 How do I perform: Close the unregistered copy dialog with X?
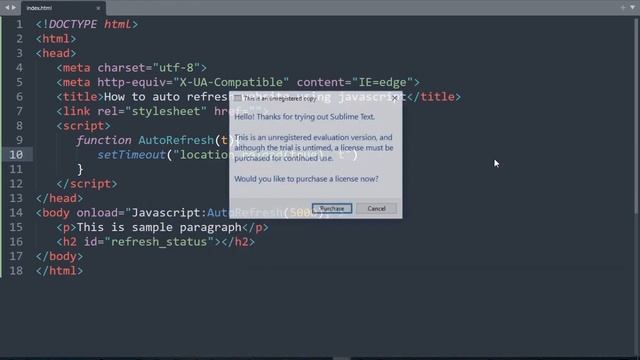click(394, 98)
